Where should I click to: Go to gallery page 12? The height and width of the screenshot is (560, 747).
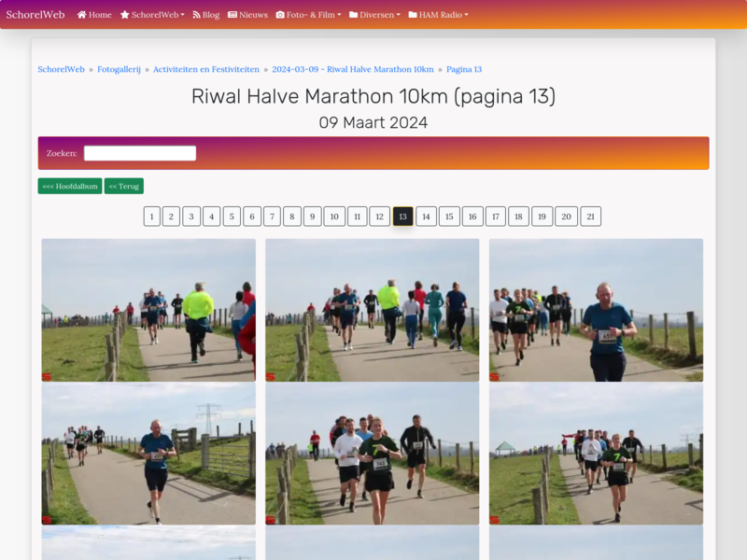380,217
